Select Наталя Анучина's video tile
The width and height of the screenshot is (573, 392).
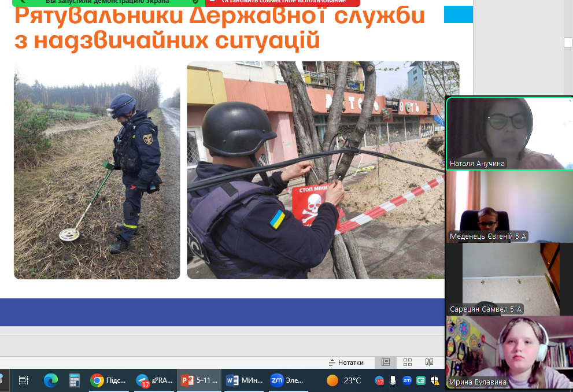509,133
